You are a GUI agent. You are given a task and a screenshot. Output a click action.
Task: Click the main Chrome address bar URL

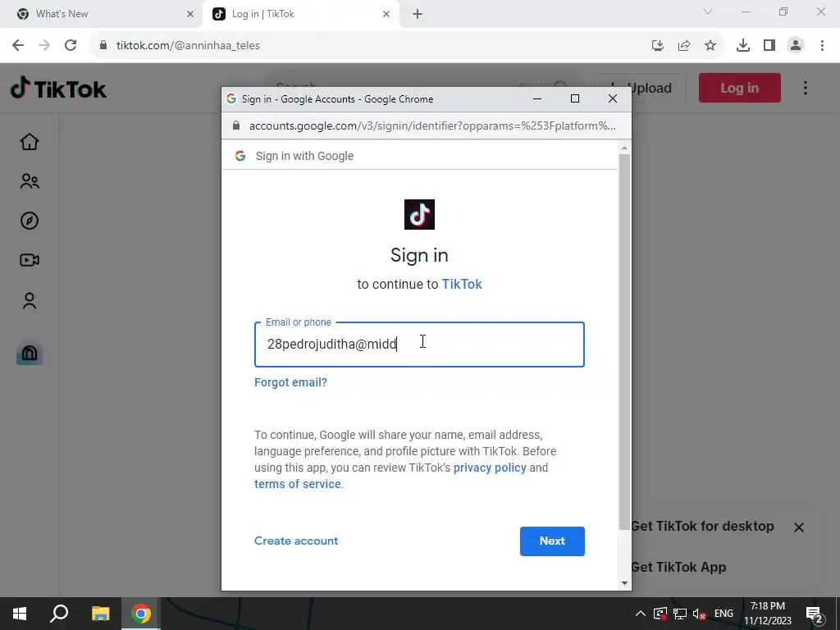click(188, 46)
